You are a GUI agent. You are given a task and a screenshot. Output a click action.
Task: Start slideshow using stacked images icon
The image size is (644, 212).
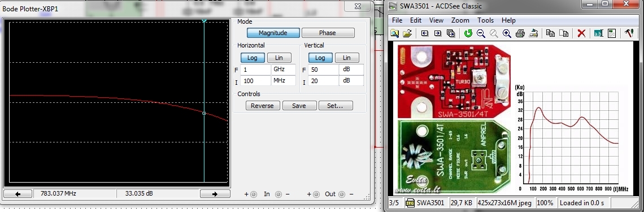451,34
